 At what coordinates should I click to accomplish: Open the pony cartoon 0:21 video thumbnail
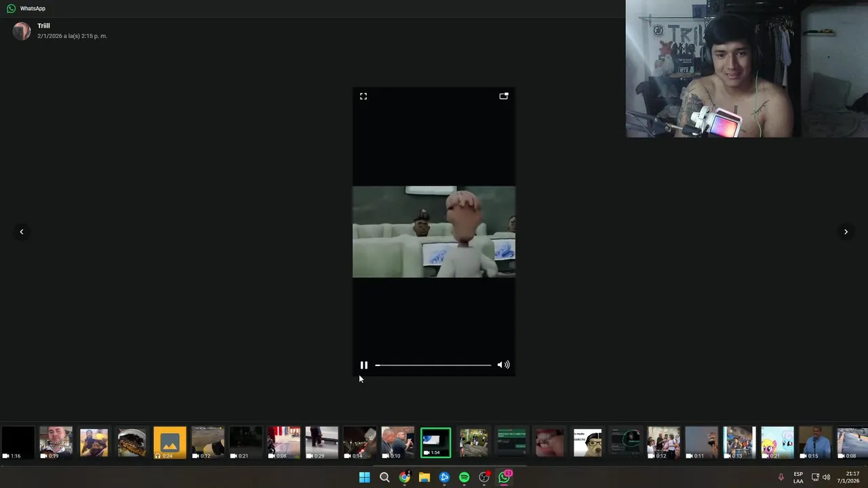(777, 443)
